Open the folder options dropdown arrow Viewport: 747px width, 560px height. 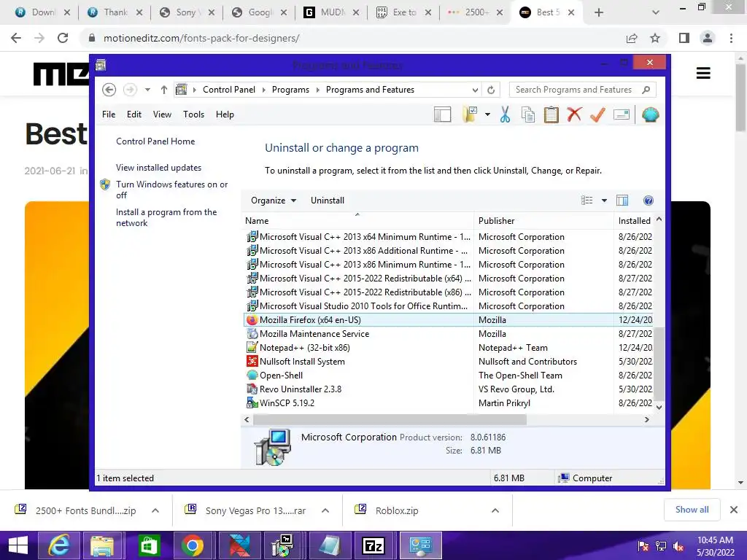[x=487, y=114]
